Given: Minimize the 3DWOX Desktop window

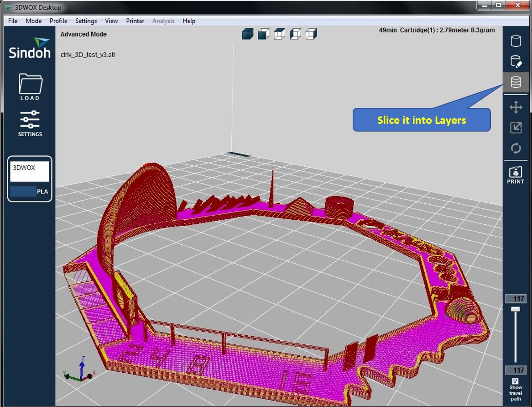Looking at the screenshot, I should point(485,5).
